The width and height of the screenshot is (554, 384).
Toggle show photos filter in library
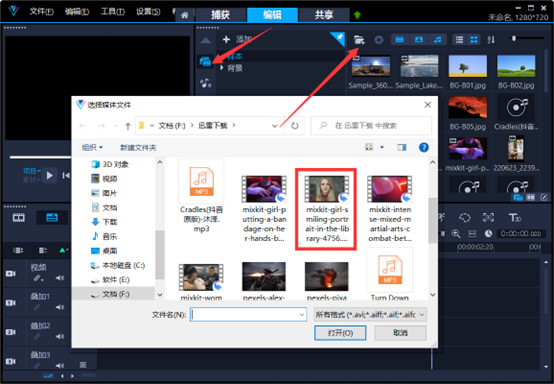(419, 40)
